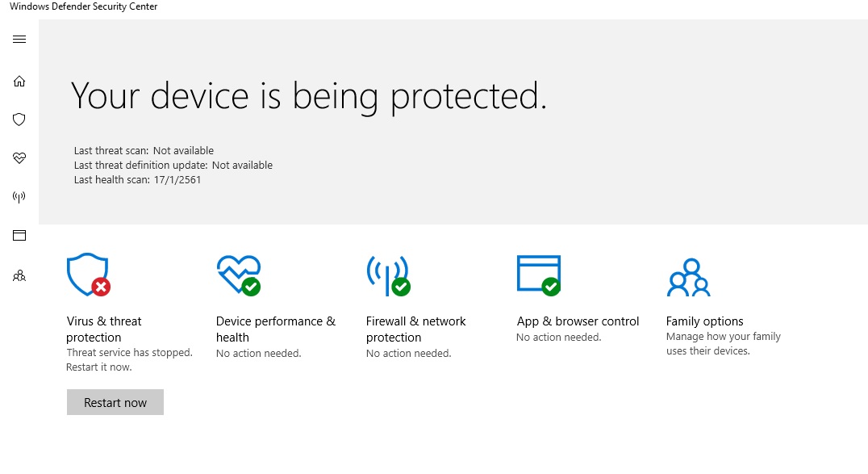Screen dimensions: 868x474
Task: Click the App & browser control sidebar icon
Action: click(x=19, y=235)
